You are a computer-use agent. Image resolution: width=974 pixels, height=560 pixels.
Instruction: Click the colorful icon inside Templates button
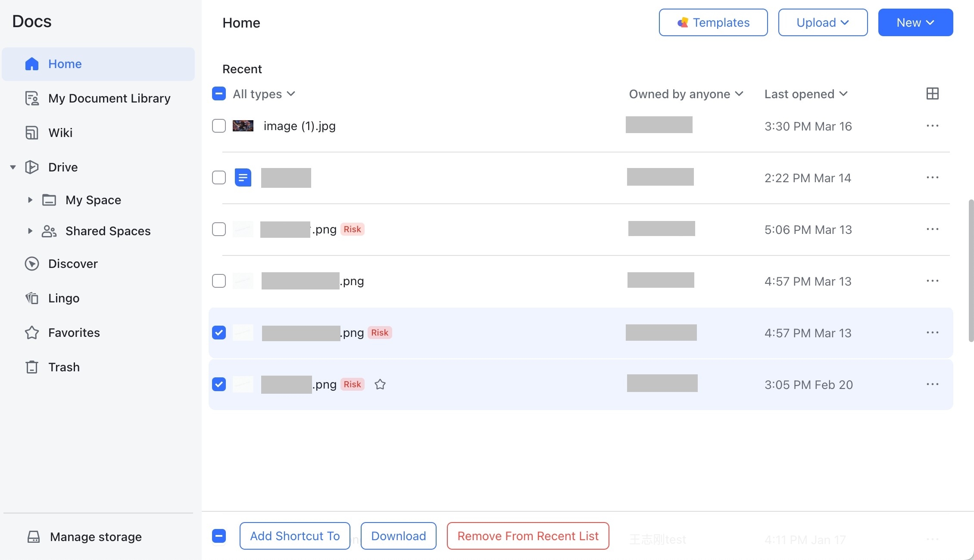(683, 22)
